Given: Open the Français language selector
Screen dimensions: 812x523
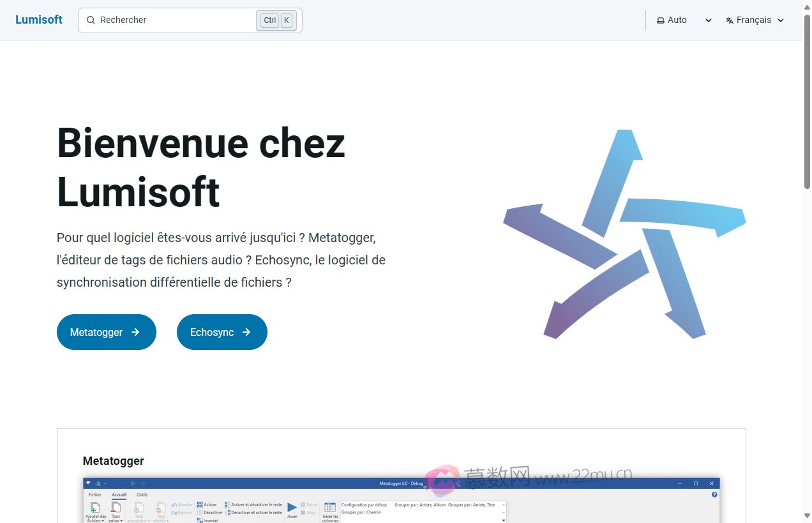Looking at the screenshot, I should [x=755, y=20].
